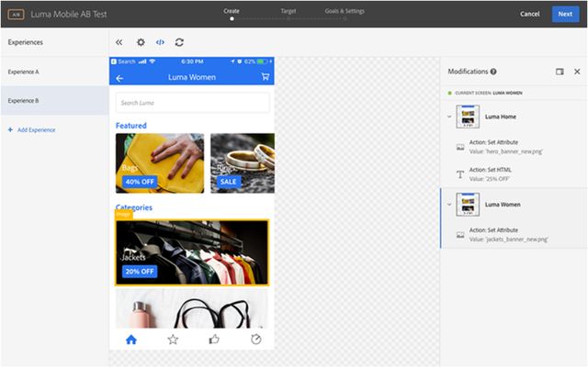Click the Add Experience link

click(32, 130)
